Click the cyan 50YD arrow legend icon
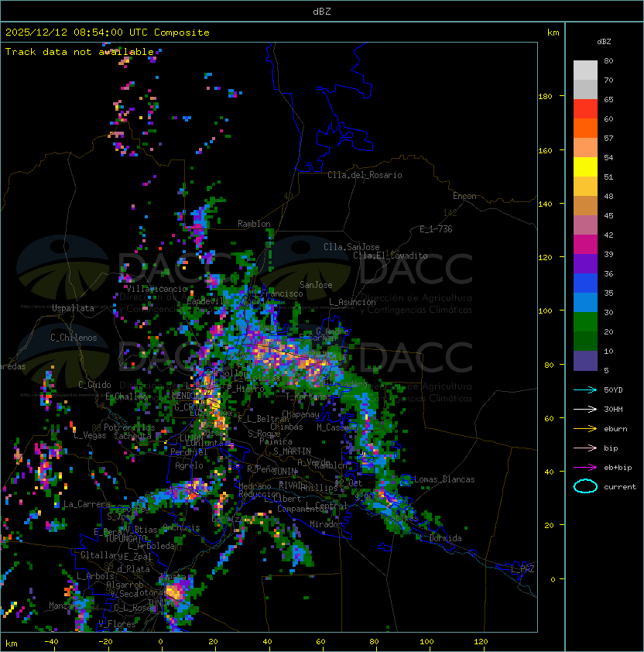This screenshot has height=652, width=644. 585,390
